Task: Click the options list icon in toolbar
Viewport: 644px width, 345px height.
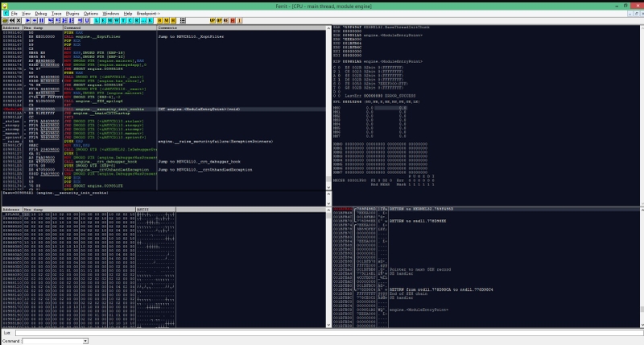Action: point(183,21)
